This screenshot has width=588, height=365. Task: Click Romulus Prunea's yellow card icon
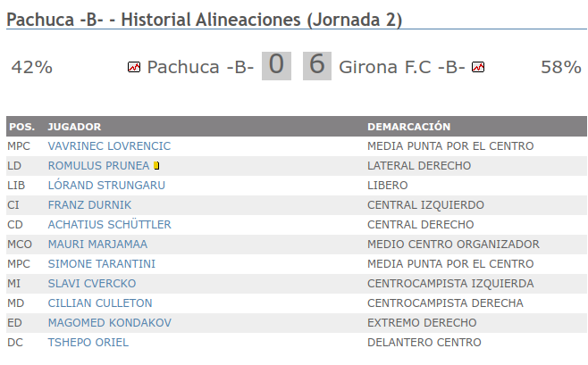click(x=156, y=166)
